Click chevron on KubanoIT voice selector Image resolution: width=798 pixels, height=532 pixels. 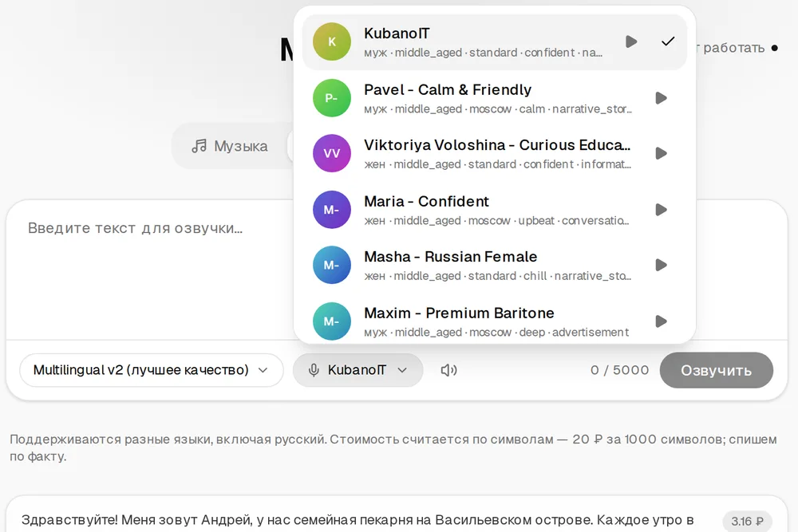402,370
